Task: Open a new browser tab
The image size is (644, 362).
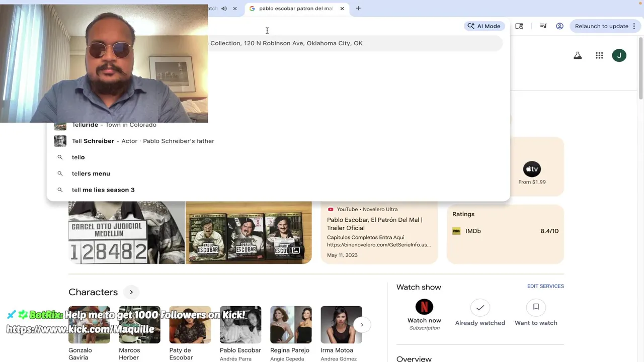Action: pos(358,9)
